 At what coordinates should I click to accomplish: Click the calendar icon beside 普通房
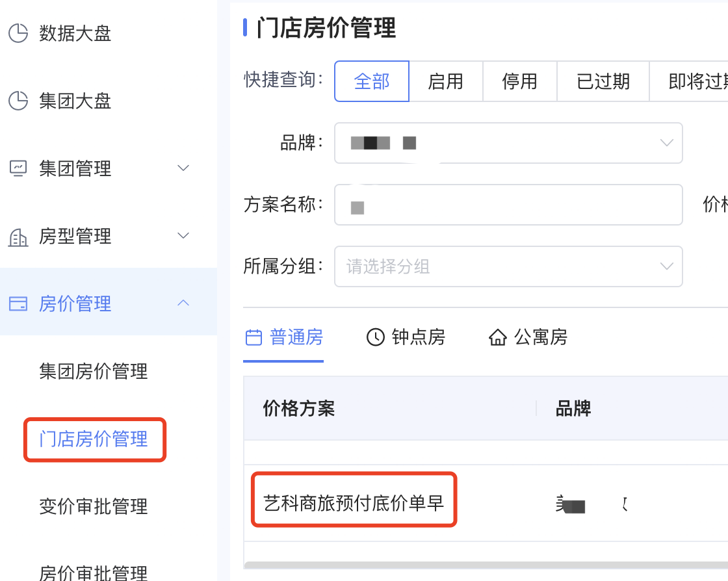(x=253, y=337)
